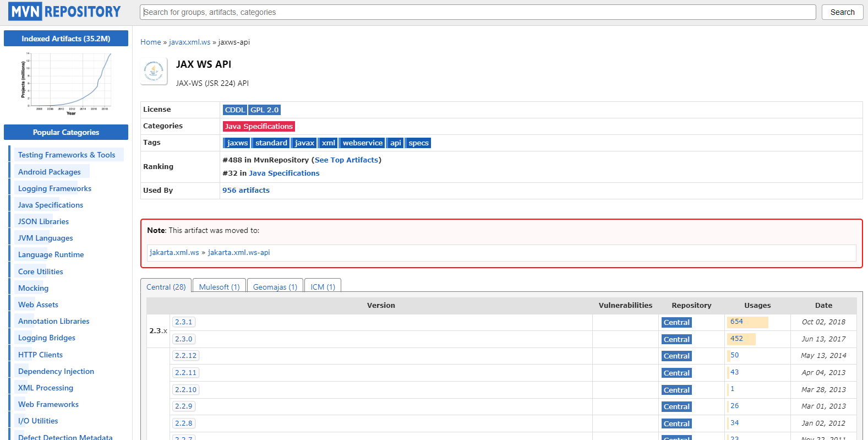Open the 452 usages link
This screenshot has width=868, height=440.
[736, 339]
